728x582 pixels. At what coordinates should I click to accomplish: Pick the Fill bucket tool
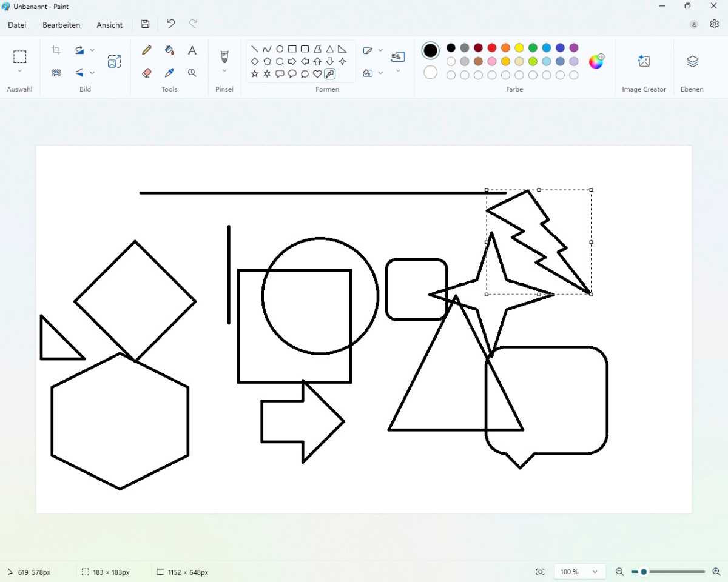169,50
